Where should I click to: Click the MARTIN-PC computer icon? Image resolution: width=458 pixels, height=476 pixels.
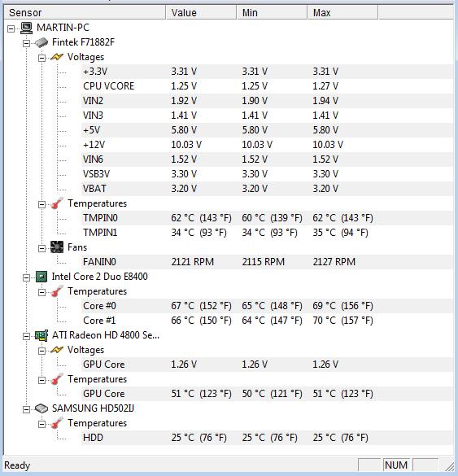click(27, 28)
